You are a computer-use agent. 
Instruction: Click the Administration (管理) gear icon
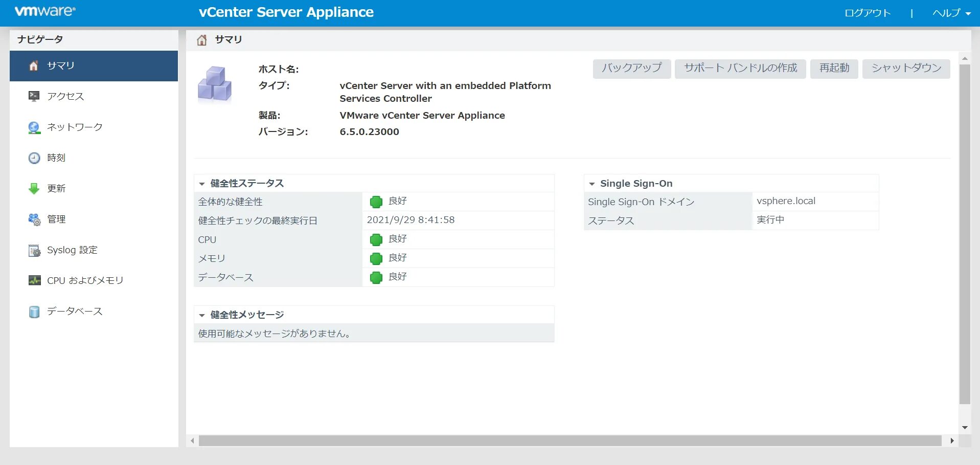34,219
